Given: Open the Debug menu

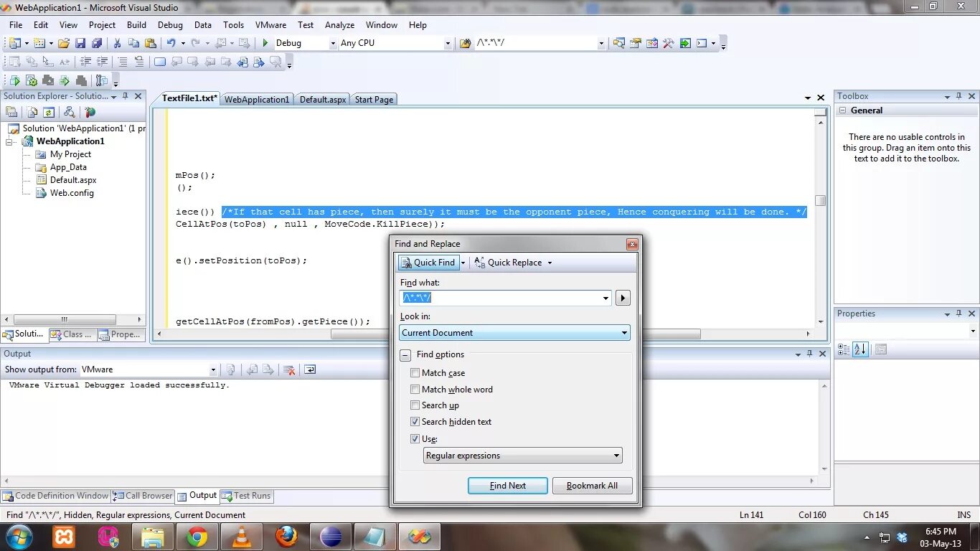Looking at the screenshot, I should pos(170,24).
